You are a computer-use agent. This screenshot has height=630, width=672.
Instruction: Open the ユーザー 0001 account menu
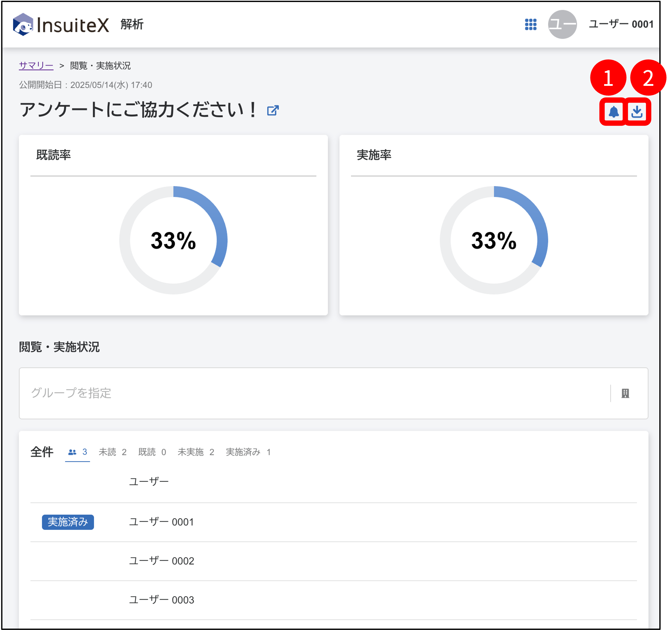click(621, 24)
